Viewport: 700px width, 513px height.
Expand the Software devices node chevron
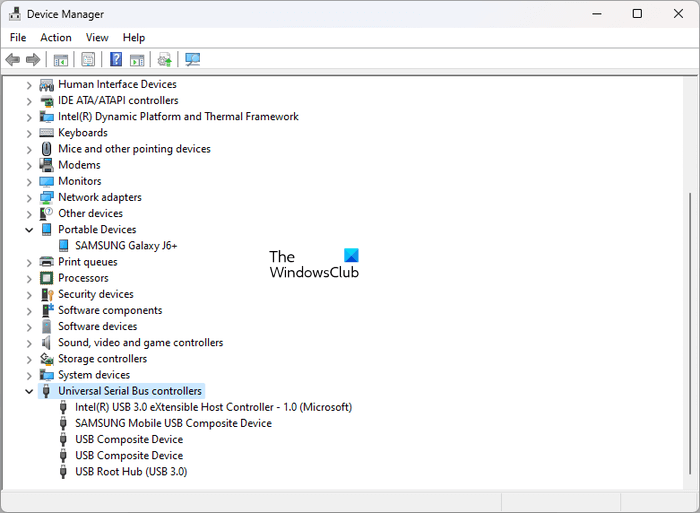coord(29,327)
